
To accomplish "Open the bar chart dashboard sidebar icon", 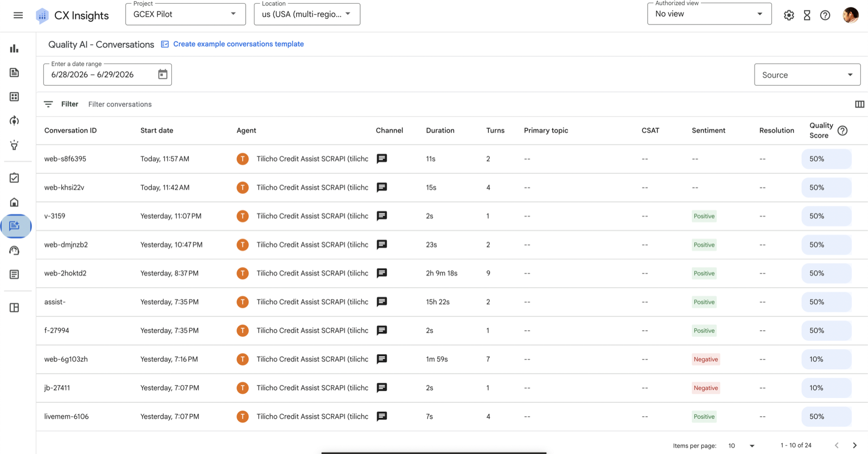I will 14,48.
